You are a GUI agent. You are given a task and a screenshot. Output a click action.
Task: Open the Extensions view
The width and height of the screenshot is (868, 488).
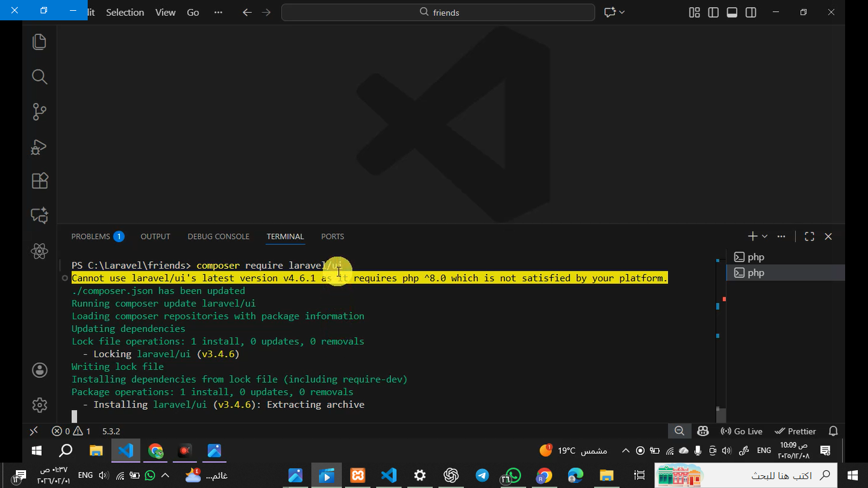click(39, 181)
